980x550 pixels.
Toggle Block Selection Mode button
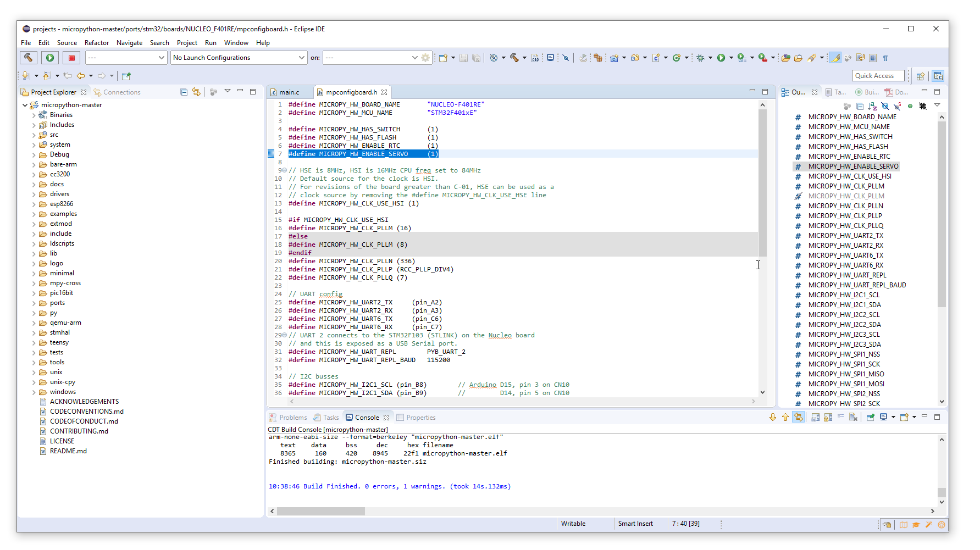click(872, 58)
